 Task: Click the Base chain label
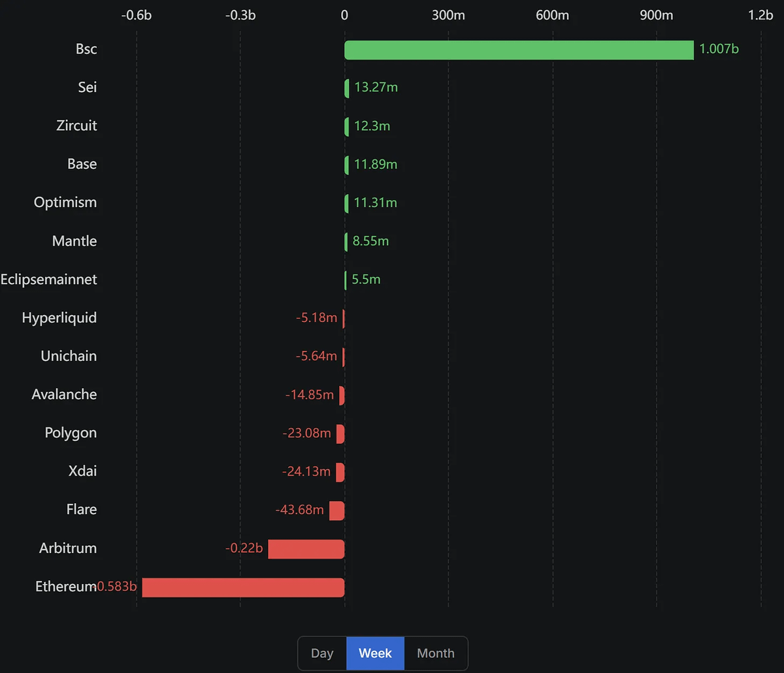(82, 164)
